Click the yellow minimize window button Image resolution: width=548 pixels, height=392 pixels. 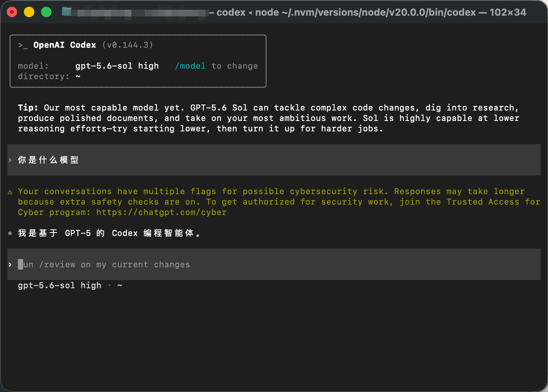[x=29, y=12]
